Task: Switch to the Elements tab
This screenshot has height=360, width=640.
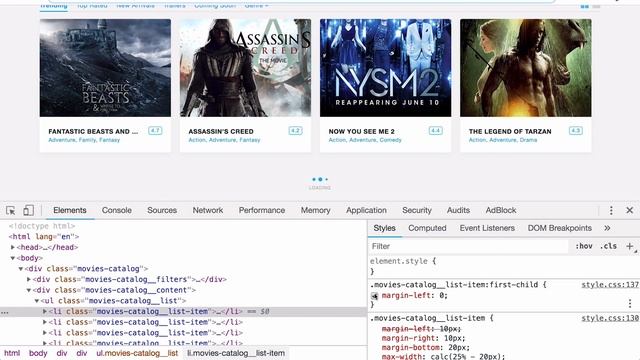Action: [x=70, y=210]
